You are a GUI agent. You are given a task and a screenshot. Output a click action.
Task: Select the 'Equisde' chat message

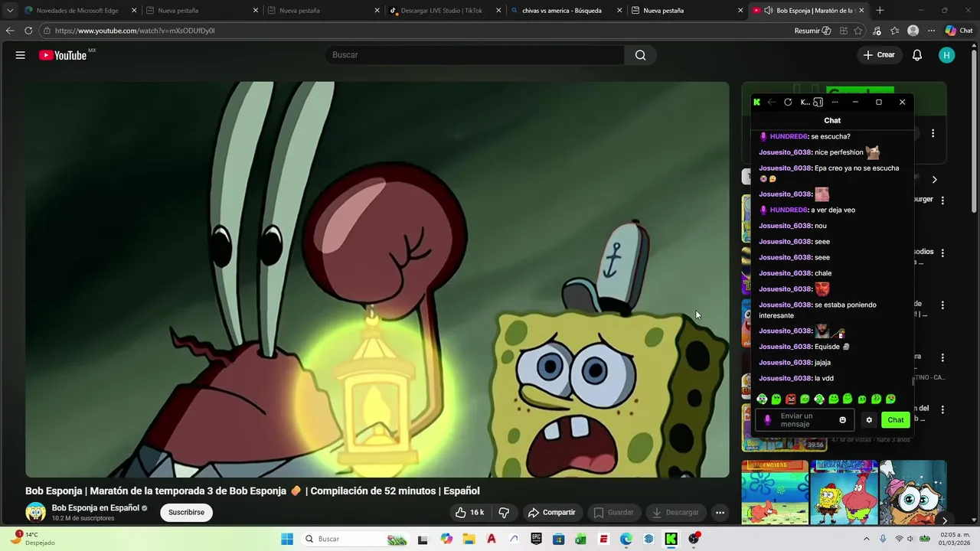tap(804, 347)
